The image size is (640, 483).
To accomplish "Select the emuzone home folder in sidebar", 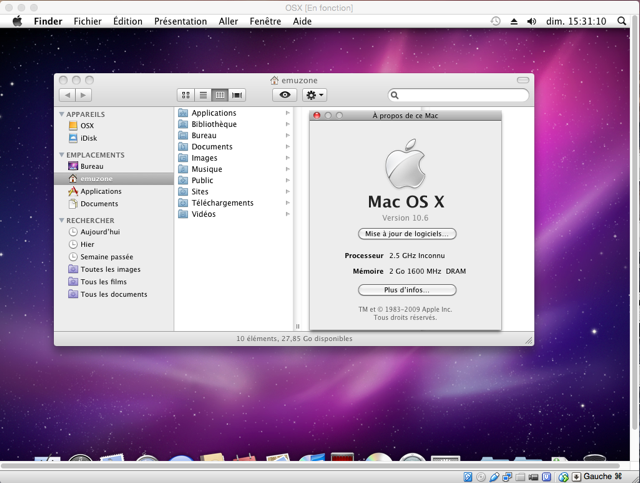I will [114, 178].
